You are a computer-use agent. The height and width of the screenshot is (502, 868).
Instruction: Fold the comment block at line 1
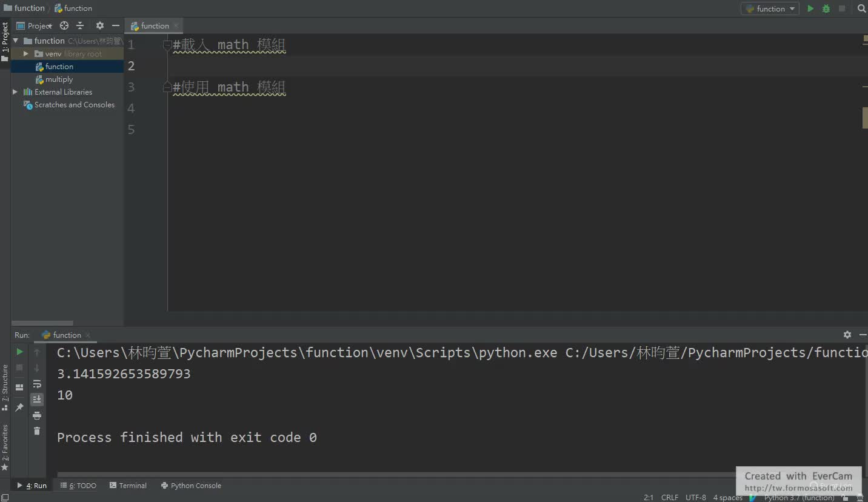(168, 45)
